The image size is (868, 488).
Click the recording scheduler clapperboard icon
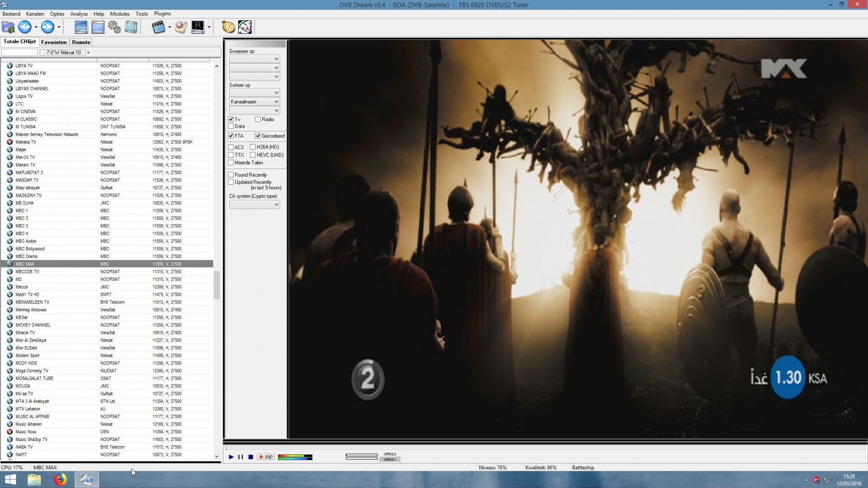(159, 27)
